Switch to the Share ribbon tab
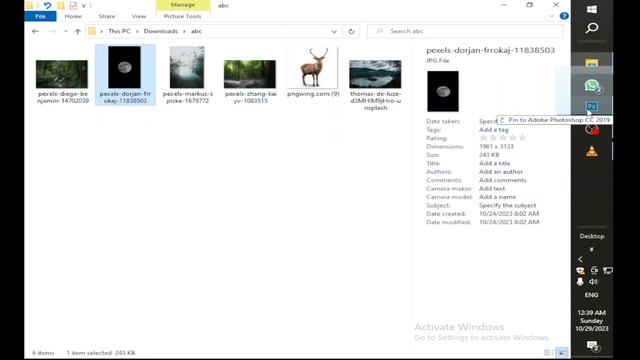The image size is (640, 360). pos(107,16)
